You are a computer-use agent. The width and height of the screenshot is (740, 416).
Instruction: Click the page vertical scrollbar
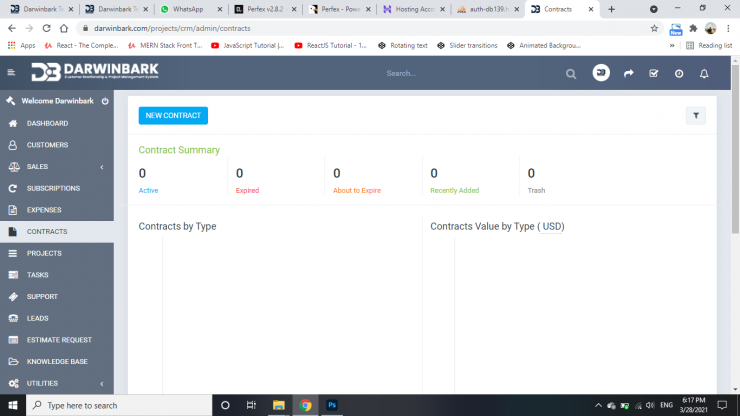coord(735,149)
